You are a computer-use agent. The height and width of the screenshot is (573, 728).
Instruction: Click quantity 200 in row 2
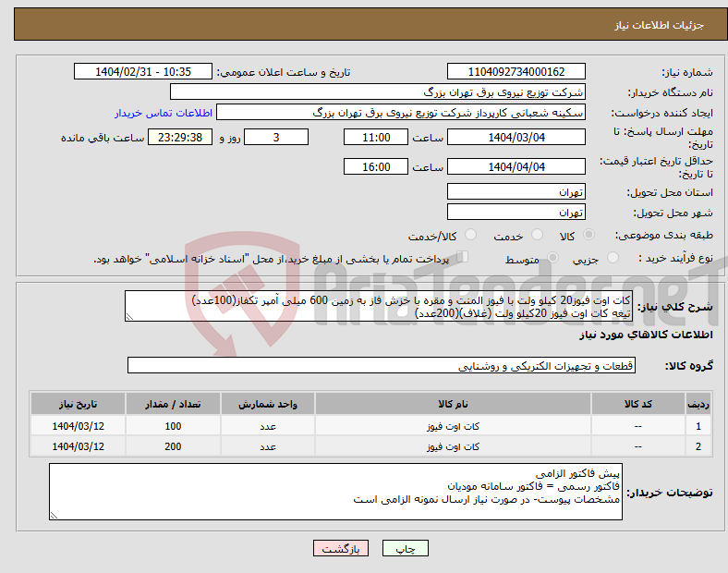(x=173, y=446)
